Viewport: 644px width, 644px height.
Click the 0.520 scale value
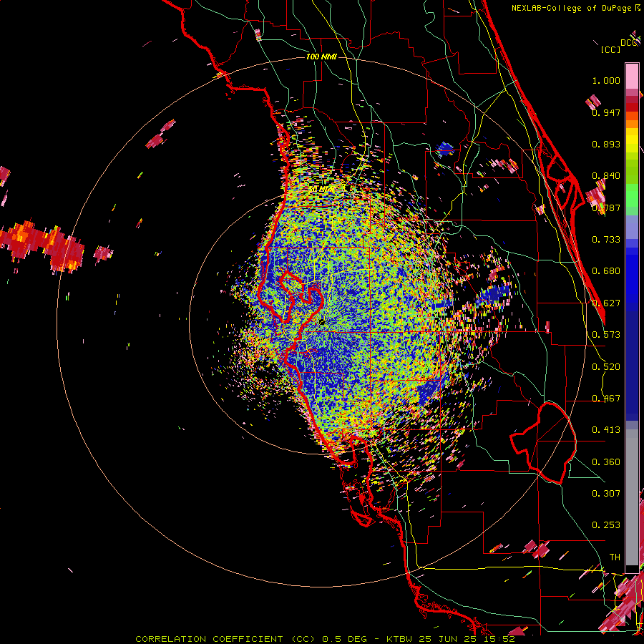click(x=606, y=367)
